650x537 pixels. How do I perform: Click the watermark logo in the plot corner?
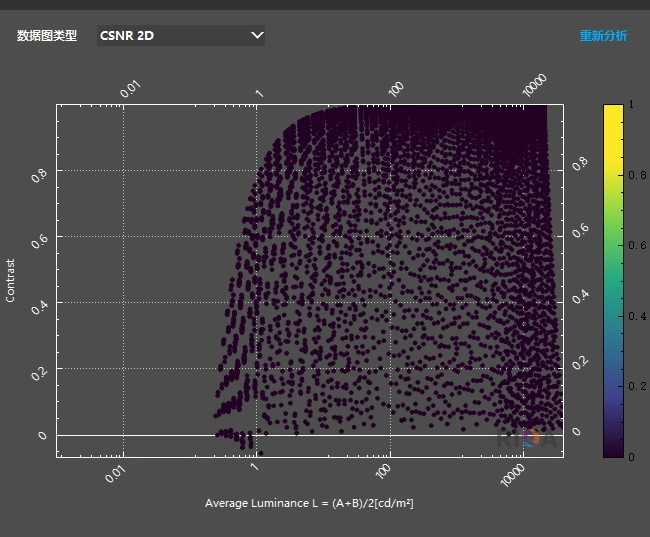click(x=527, y=438)
